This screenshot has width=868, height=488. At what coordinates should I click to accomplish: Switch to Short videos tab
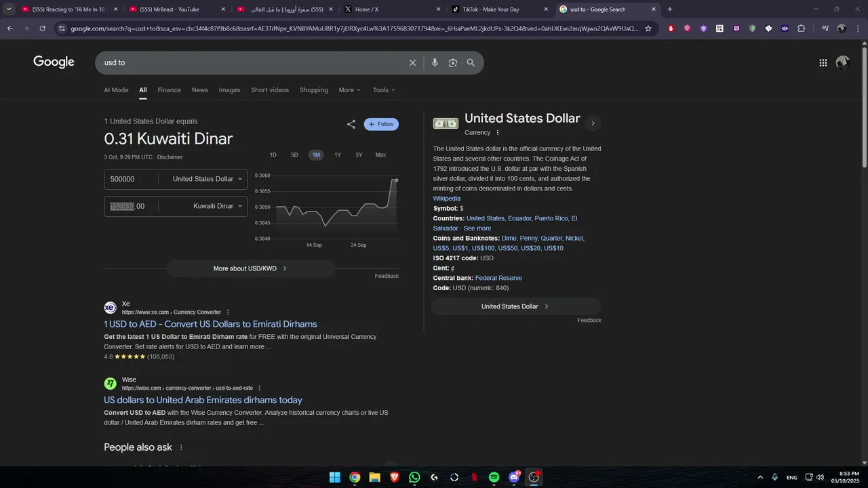[x=270, y=90]
